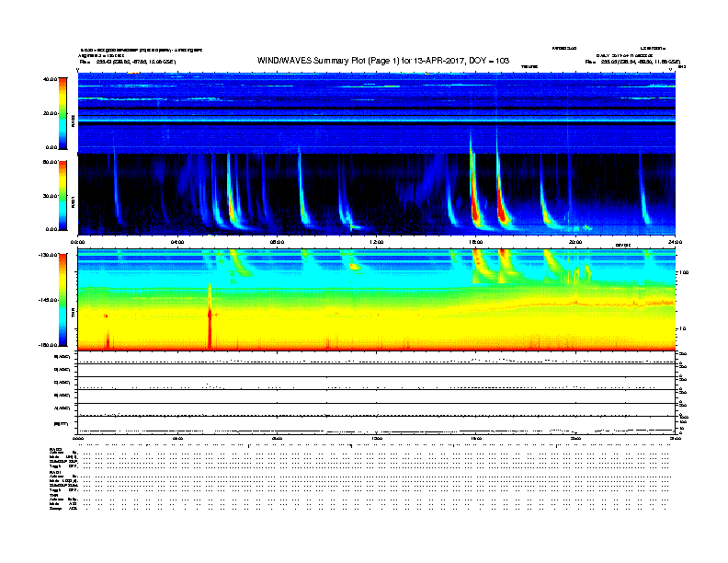
Task: Click the -145.00 label on TNR scale
Action: click(48, 300)
